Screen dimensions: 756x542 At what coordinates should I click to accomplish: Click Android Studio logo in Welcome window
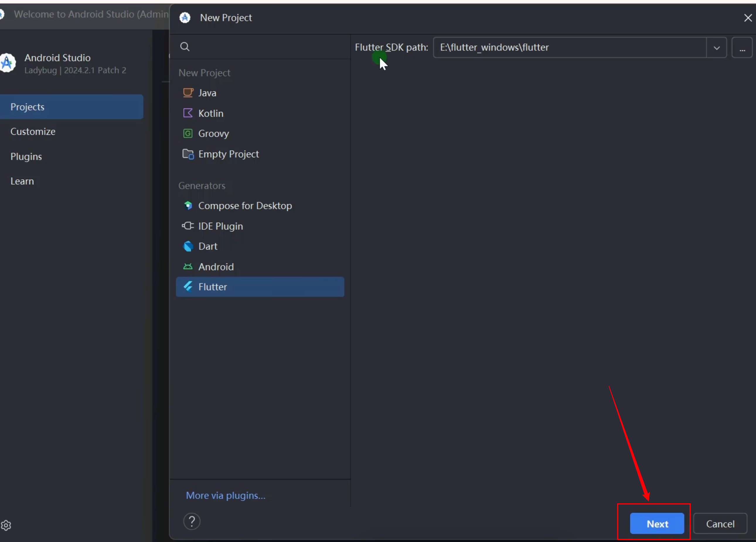(7, 63)
